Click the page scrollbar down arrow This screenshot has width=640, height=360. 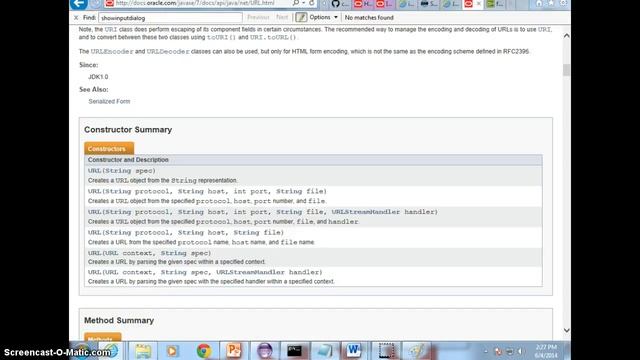567,330
